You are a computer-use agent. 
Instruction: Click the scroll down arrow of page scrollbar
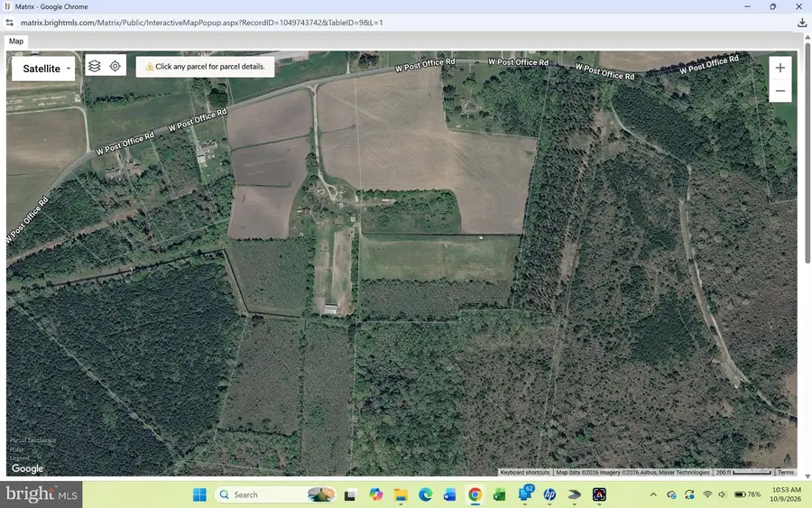point(807,476)
